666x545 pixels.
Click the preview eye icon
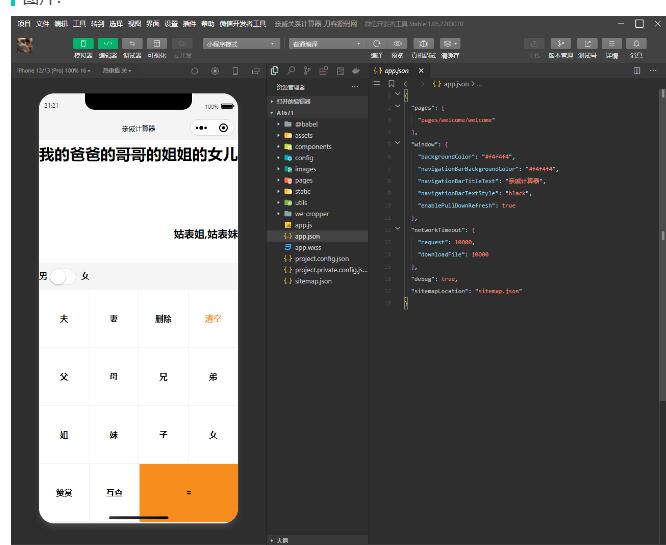click(398, 44)
